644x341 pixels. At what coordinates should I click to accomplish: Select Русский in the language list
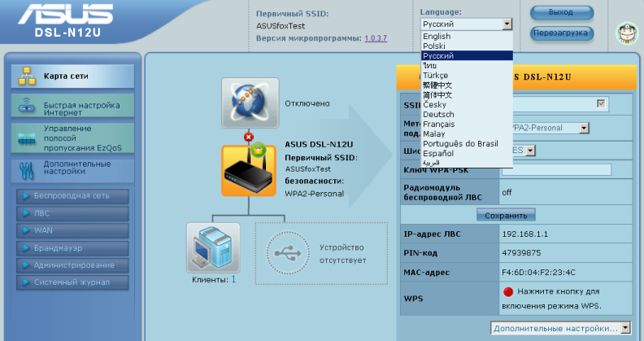coord(467,55)
